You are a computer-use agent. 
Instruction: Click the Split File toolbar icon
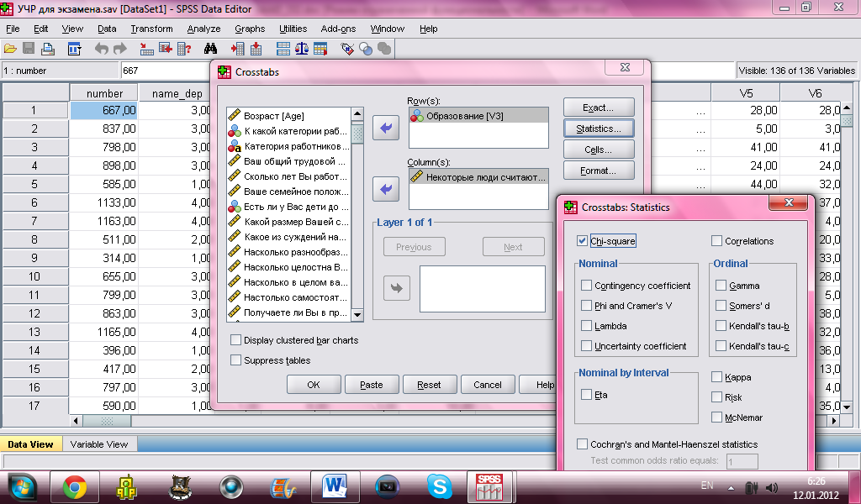click(x=283, y=49)
